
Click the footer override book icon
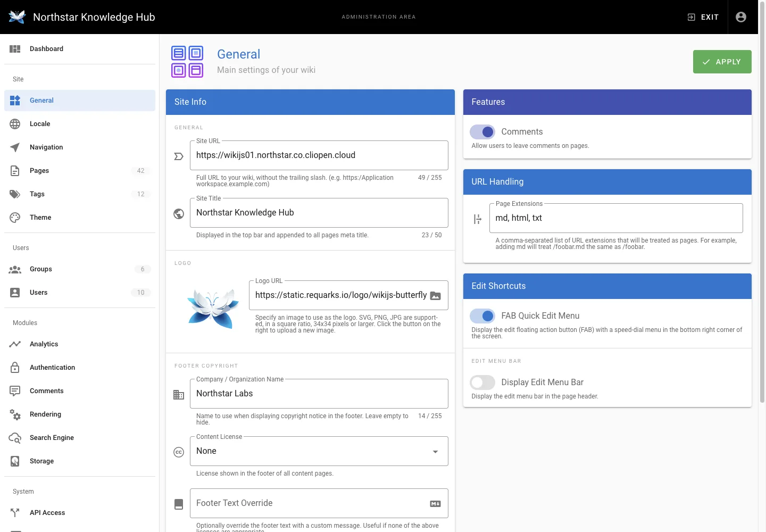(x=179, y=504)
